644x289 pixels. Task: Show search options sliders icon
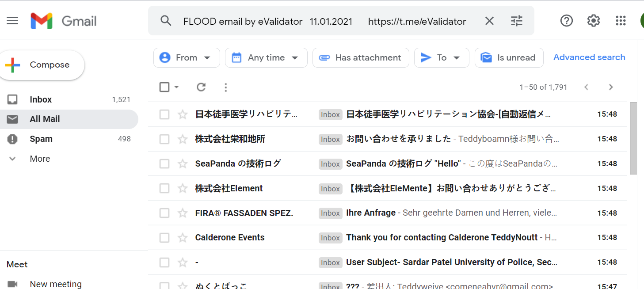(516, 21)
